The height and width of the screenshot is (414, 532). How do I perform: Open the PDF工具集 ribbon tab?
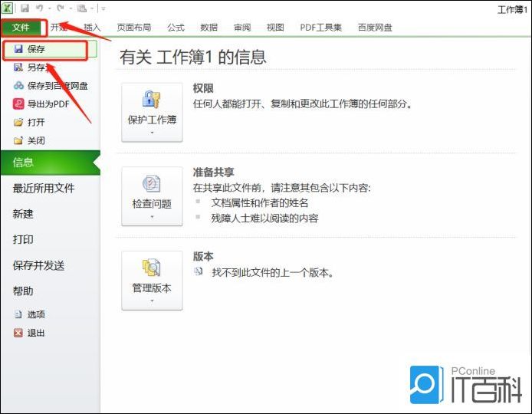pos(320,28)
